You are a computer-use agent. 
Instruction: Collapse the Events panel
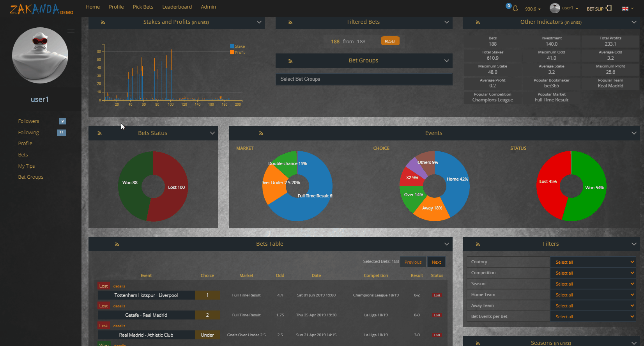coord(634,133)
